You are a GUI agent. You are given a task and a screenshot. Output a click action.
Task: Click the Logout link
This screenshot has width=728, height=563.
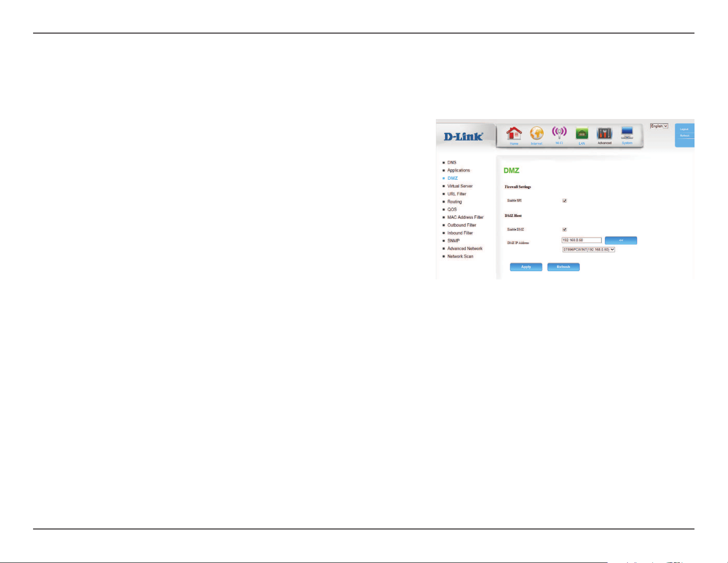point(684,129)
